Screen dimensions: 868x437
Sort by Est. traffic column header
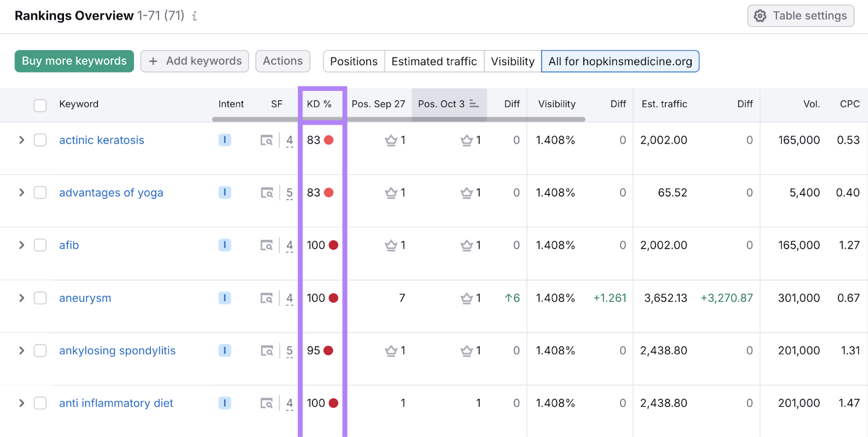click(x=665, y=104)
